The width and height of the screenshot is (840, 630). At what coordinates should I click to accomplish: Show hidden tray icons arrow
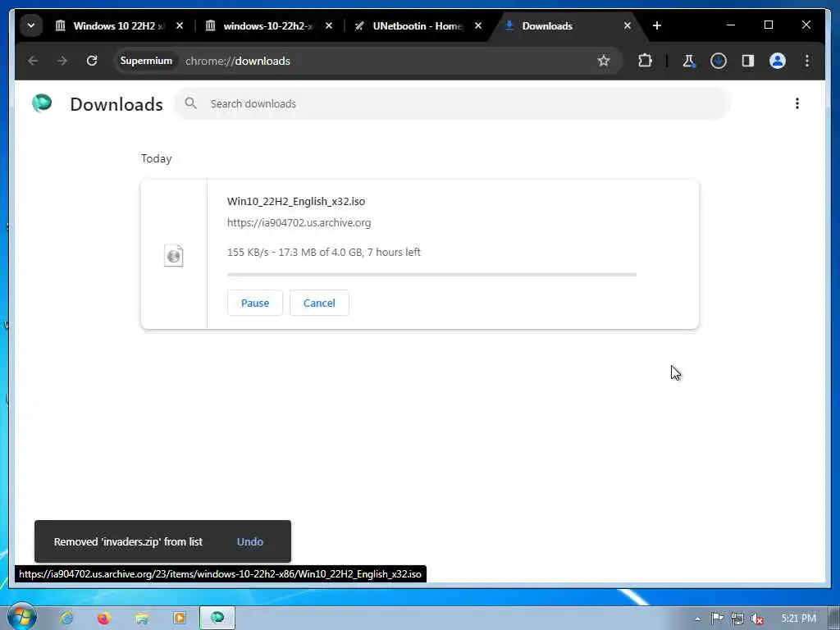pos(697,619)
